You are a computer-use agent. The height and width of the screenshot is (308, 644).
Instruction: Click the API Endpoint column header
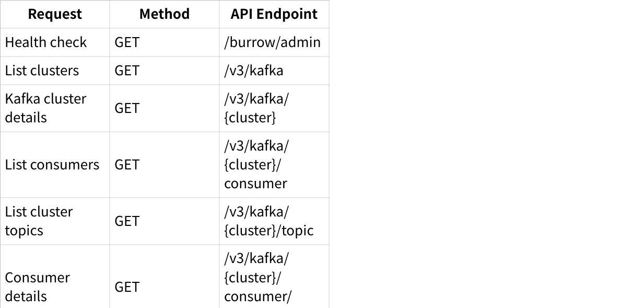(x=274, y=14)
